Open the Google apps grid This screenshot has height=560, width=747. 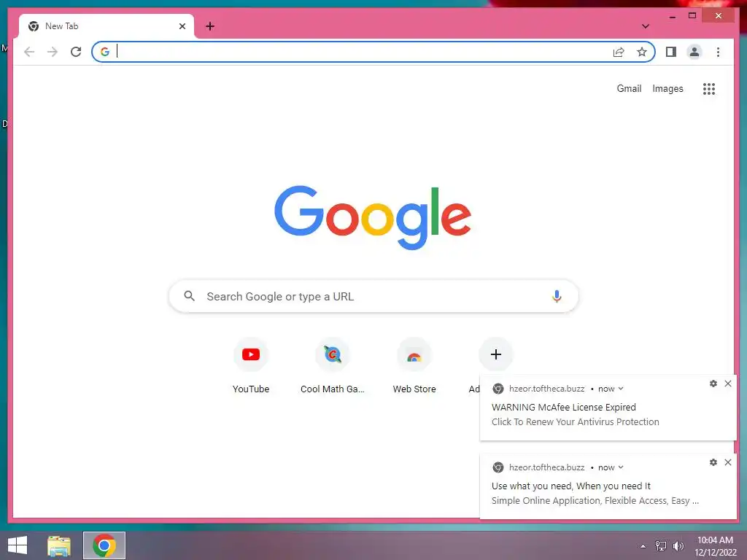pos(709,89)
